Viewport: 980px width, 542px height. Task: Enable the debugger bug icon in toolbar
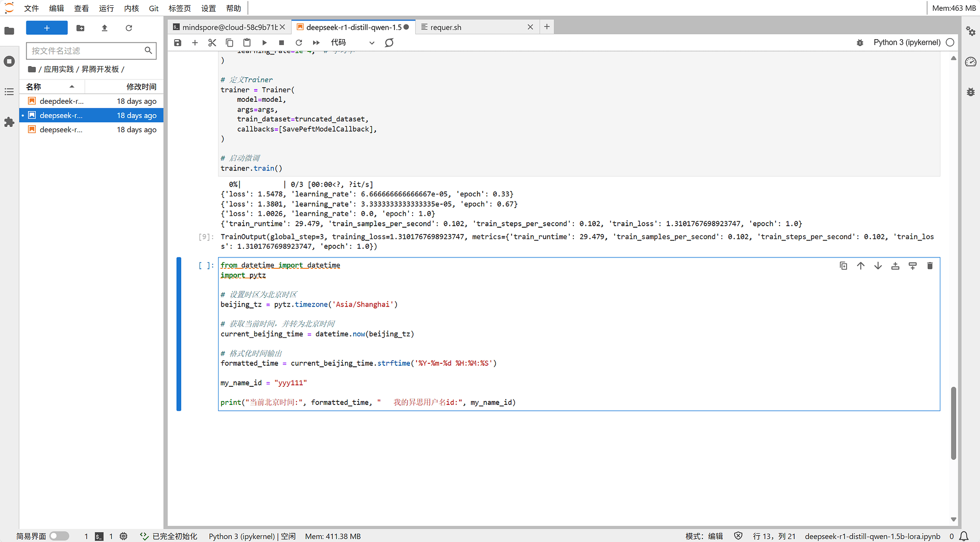(x=860, y=43)
